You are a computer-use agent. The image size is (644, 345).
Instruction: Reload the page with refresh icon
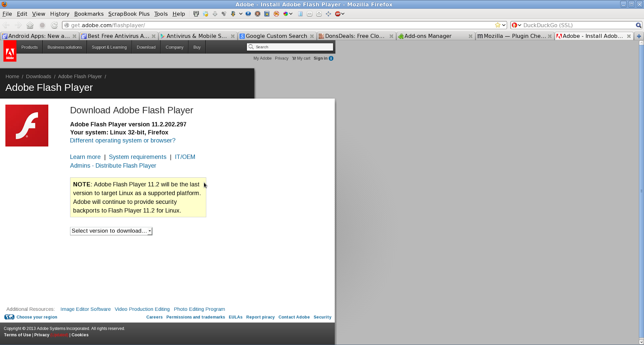click(54, 25)
